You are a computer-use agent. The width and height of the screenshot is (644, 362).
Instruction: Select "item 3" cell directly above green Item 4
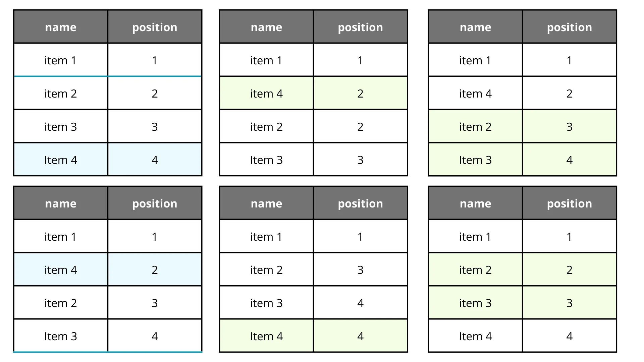(266, 303)
